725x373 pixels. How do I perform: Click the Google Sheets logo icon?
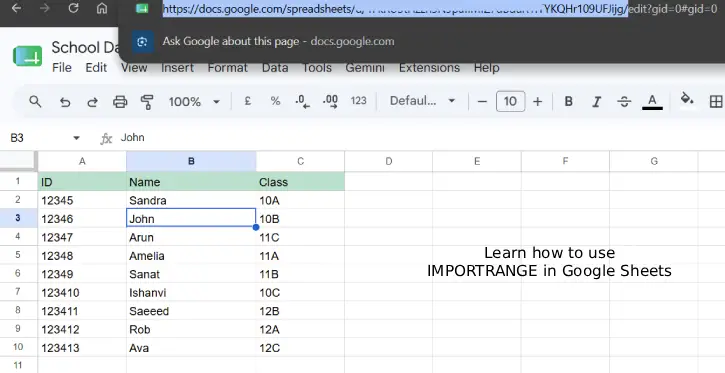[28, 56]
